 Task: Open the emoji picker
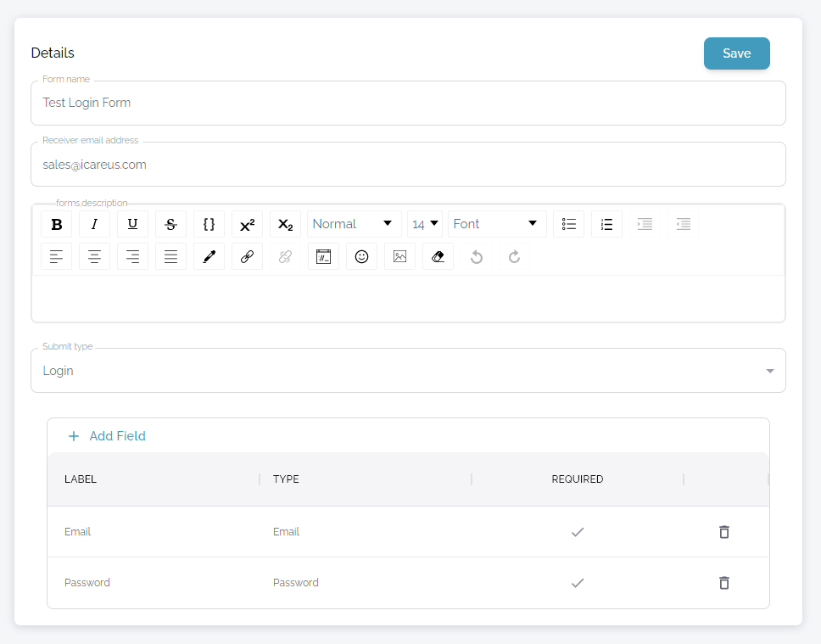(361, 256)
